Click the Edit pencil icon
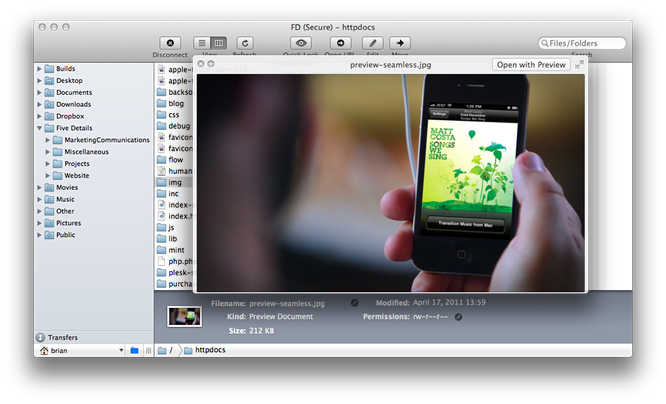Screen dimensions: 666x404 tap(372, 43)
